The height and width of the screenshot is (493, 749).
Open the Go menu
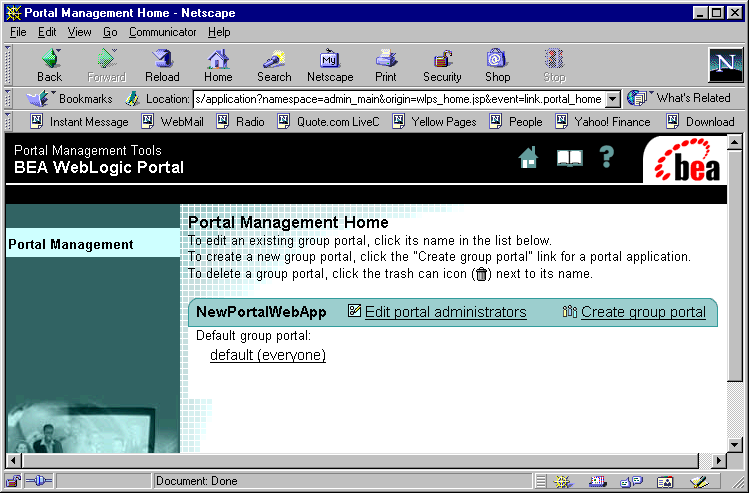(110, 32)
